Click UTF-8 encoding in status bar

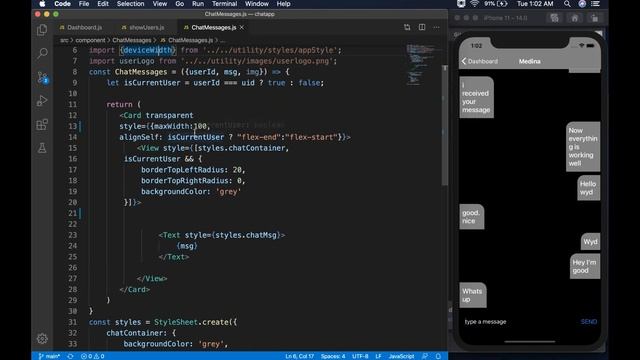coord(360,356)
